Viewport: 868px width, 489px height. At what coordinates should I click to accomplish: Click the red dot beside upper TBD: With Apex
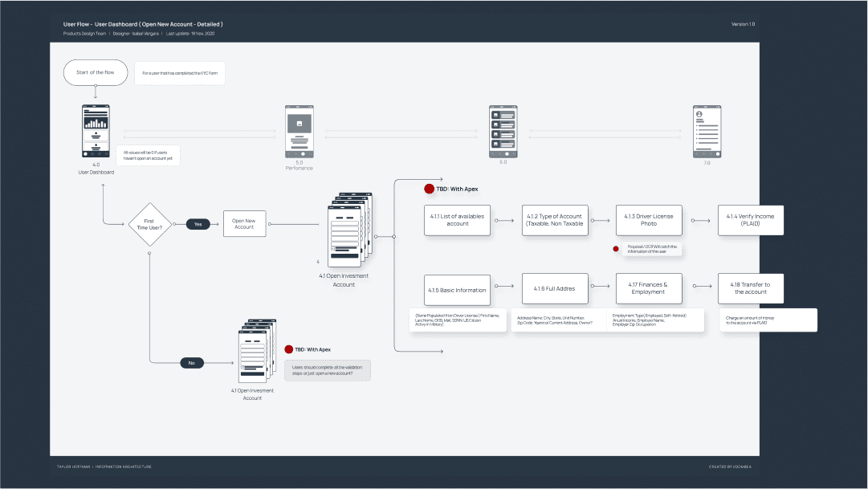tap(429, 189)
